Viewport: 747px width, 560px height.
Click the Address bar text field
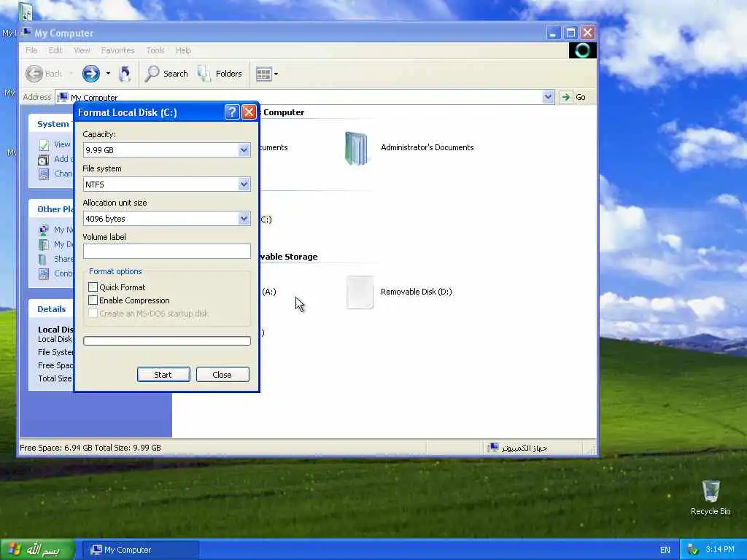pyautogui.click(x=305, y=97)
